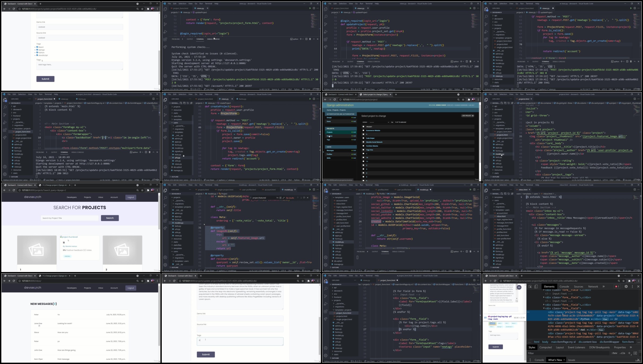
Task: Toggle the DevTools device toolbar icon
Action: 536,286
